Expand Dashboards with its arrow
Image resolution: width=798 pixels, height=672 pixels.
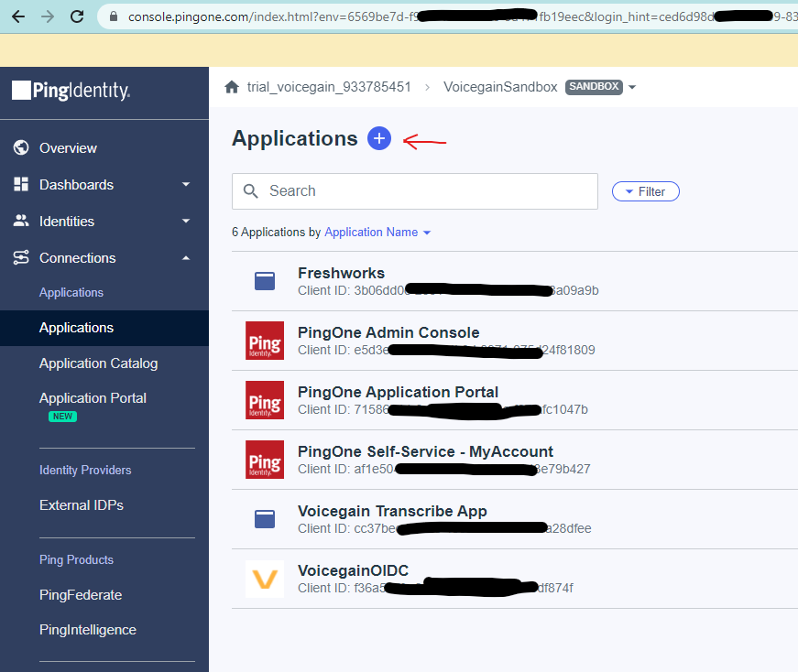186,184
